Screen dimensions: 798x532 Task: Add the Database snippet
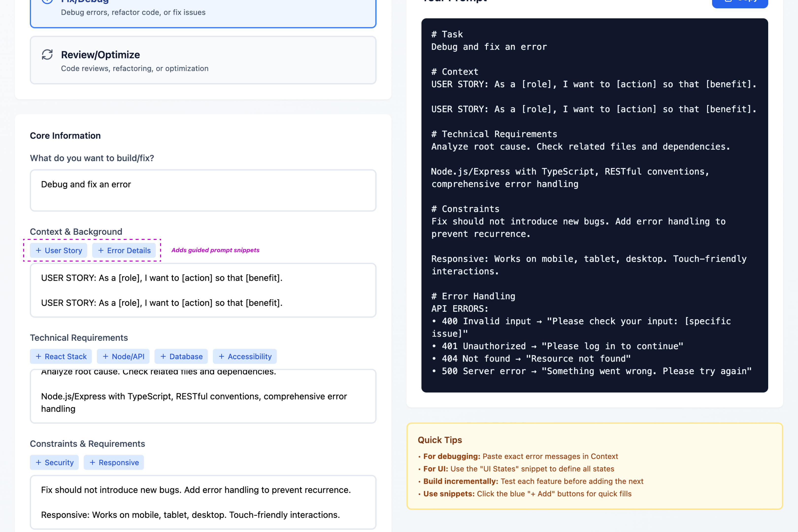181,356
